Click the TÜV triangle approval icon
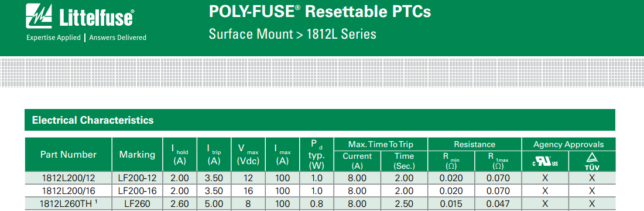This screenshot has height=211, width=644. click(x=592, y=162)
